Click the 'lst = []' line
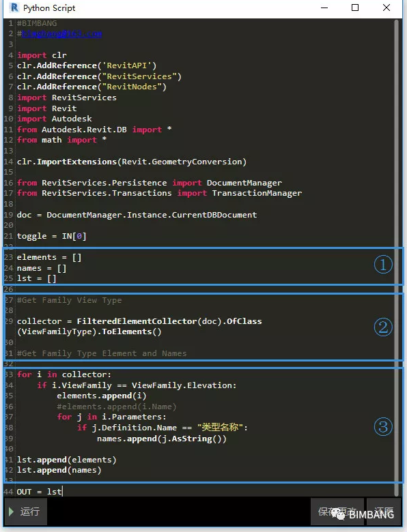 (x=37, y=278)
